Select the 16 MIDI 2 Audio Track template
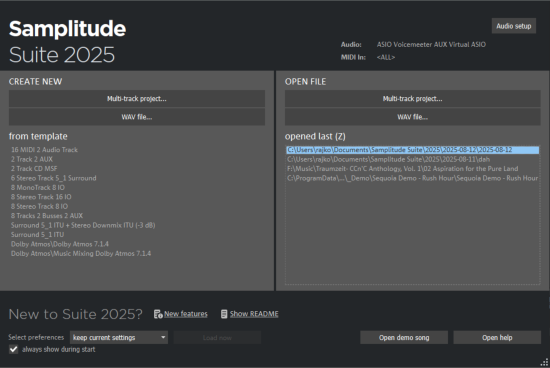Viewport: 550px width, 368px height. pyautogui.click(x=44, y=150)
